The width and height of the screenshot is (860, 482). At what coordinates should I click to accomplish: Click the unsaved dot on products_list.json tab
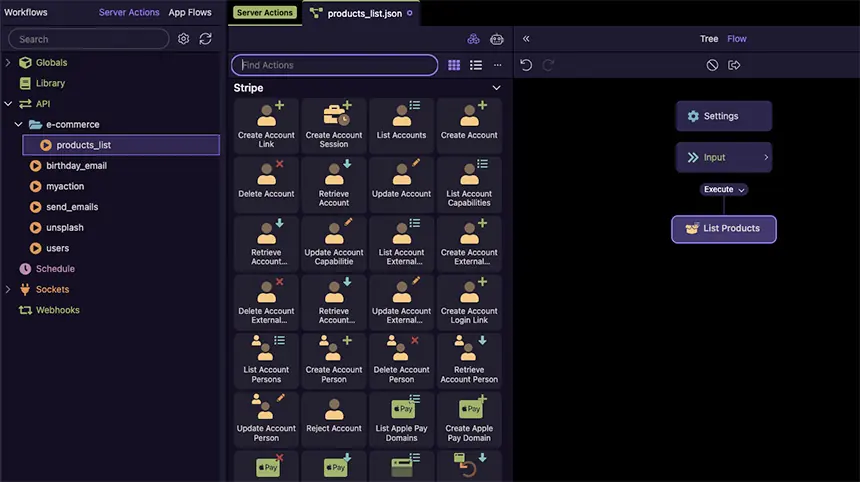click(x=410, y=13)
